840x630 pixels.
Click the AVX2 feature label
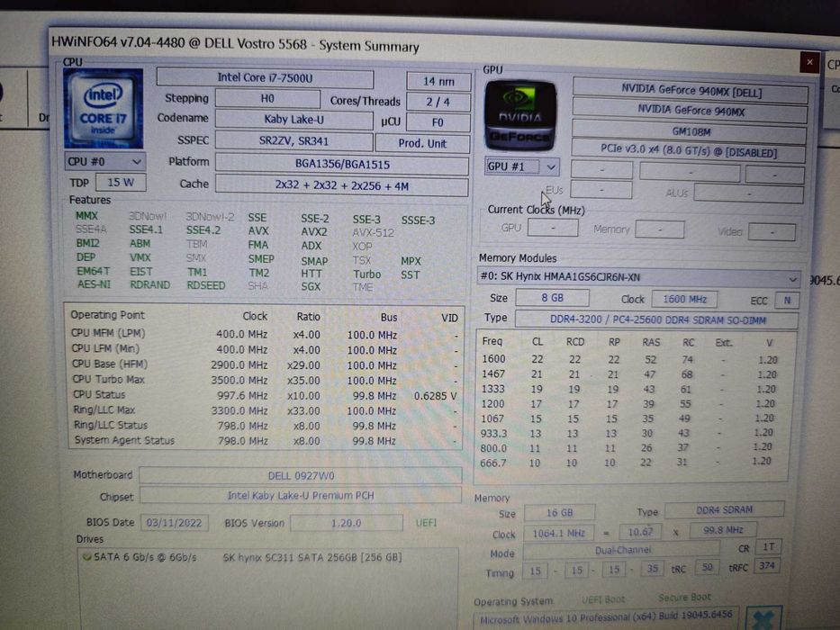click(314, 232)
